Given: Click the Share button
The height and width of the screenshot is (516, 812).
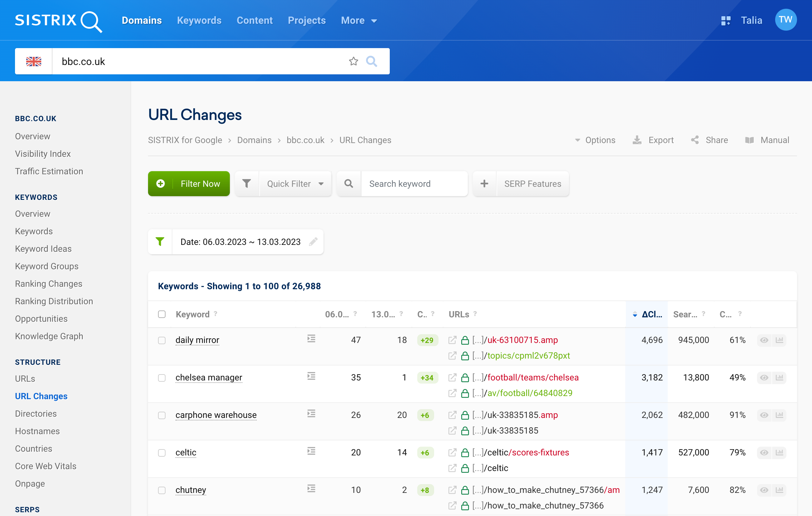Looking at the screenshot, I should pyautogui.click(x=709, y=140).
